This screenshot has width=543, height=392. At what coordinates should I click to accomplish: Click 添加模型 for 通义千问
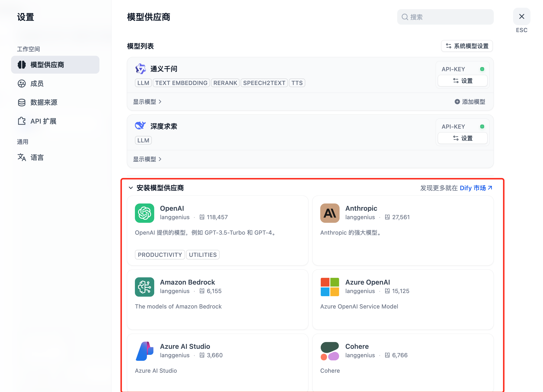point(470,102)
